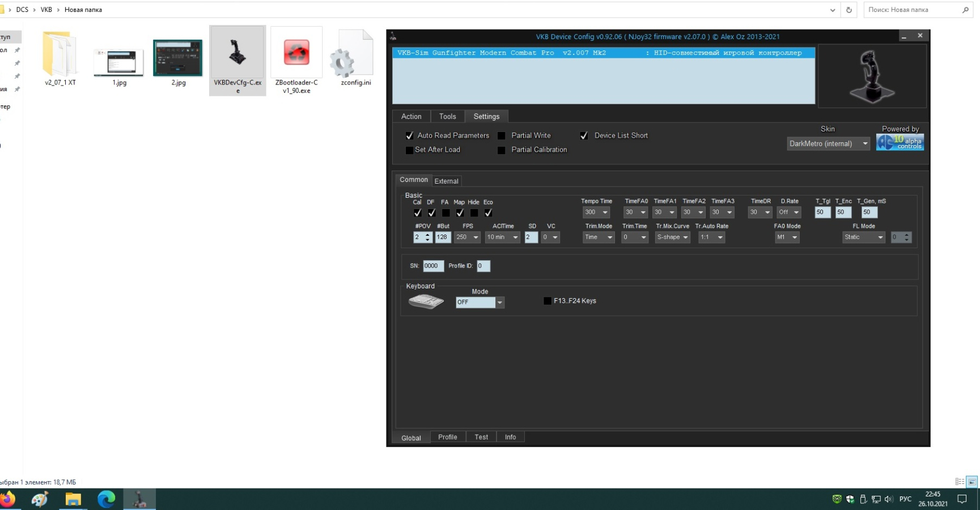Open the v2_07_1 XT folder
The image size is (980, 510).
click(60, 54)
